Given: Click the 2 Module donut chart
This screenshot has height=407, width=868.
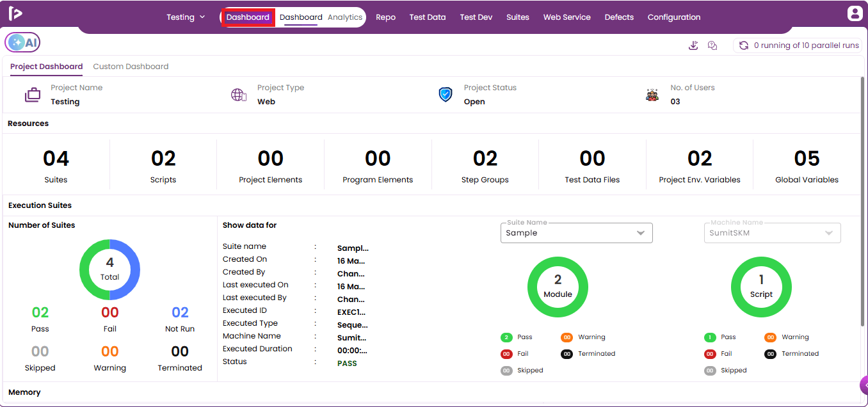Looking at the screenshot, I should click(x=558, y=287).
